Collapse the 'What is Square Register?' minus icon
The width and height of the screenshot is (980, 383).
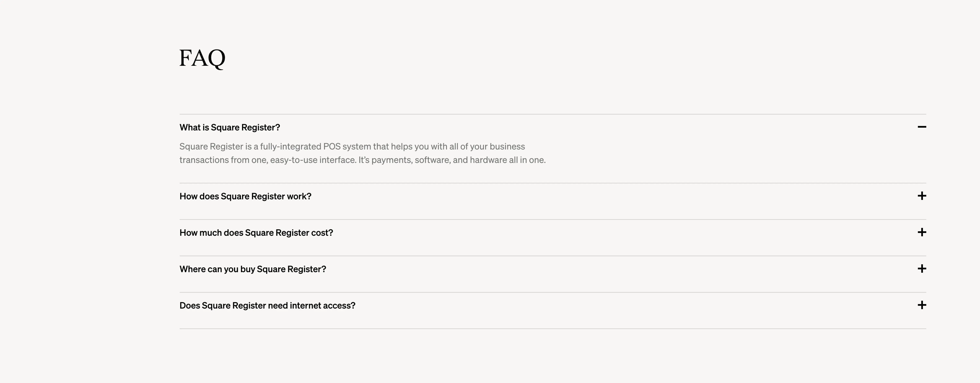[x=921, y=127]
